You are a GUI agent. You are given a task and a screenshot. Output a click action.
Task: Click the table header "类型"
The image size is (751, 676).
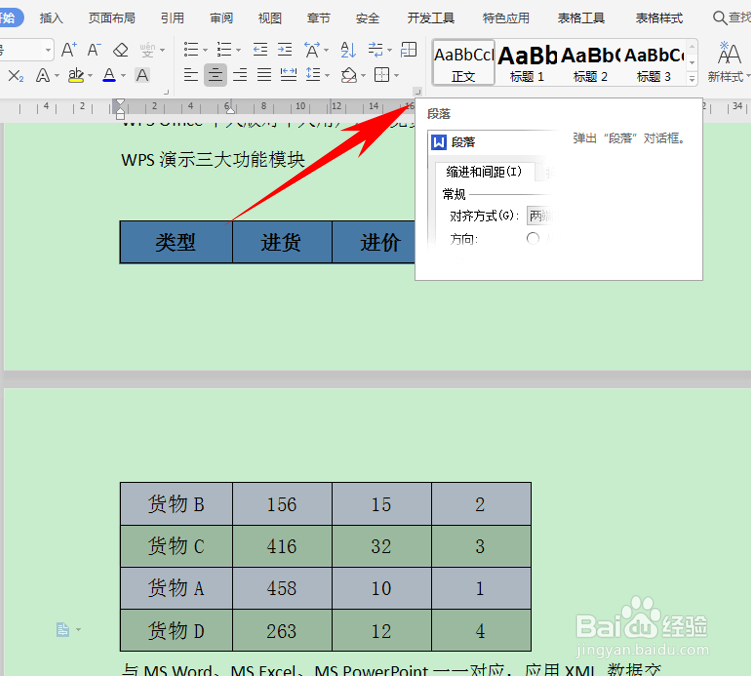click(x=176, y=242)
